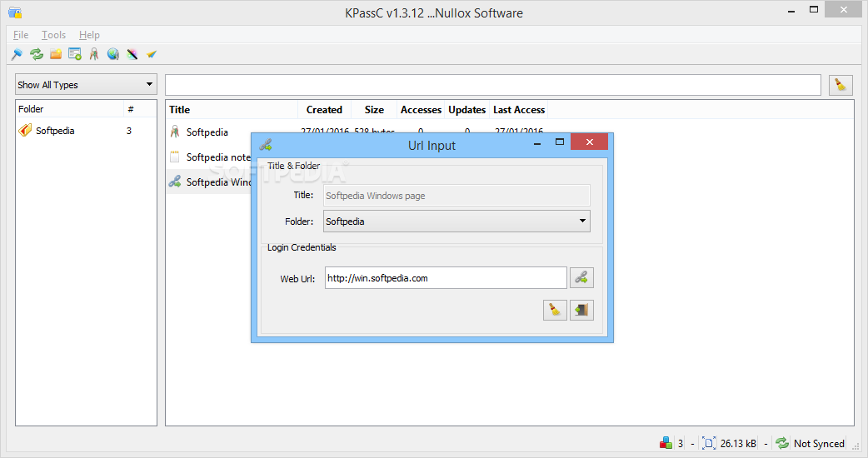Sort entries by Size column header
Viewport: 868px width, 458px height.
374,110
